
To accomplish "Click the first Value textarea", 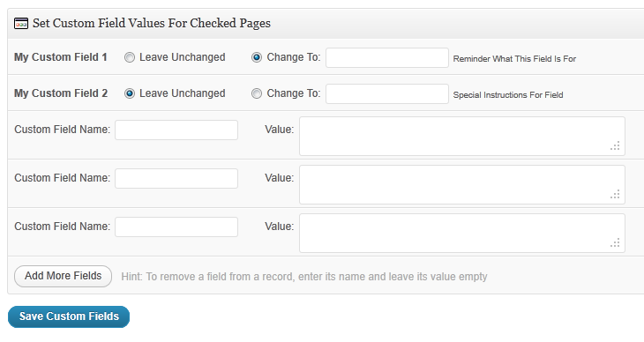I will click(462, 137).
